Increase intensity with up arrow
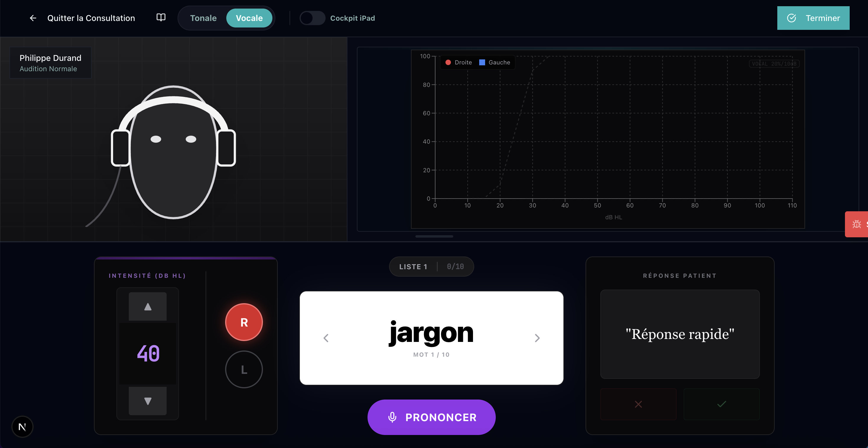868x448 pixels. point(148,306)
